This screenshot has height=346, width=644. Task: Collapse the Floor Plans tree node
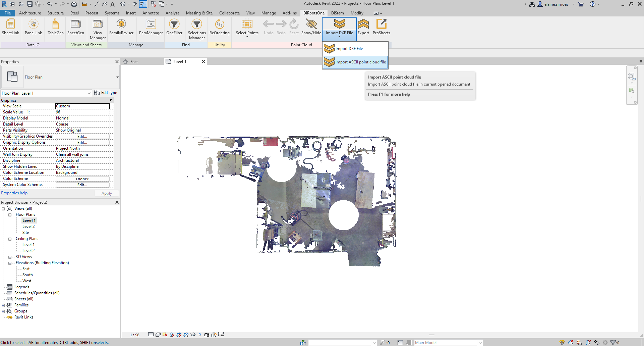click(x=10, y=215)
